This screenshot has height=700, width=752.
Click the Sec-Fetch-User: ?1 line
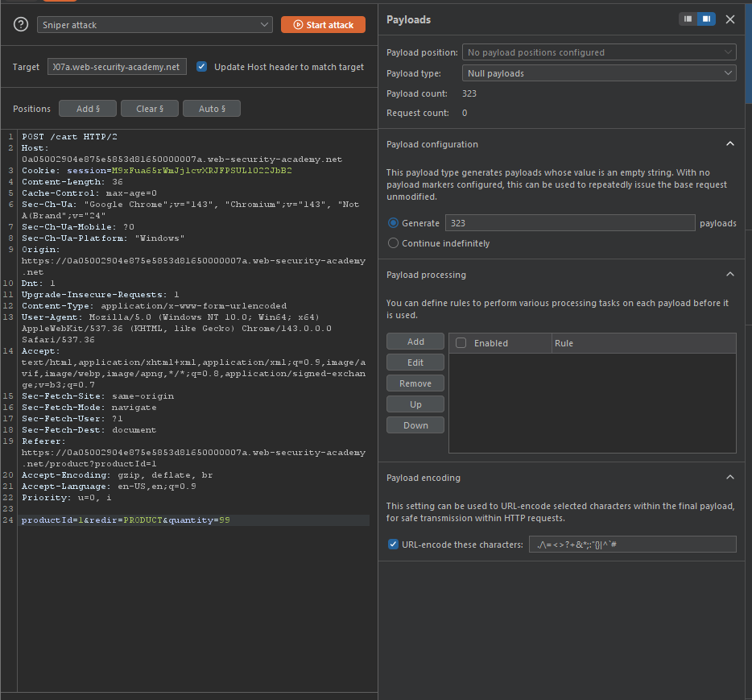coord(72,418)
